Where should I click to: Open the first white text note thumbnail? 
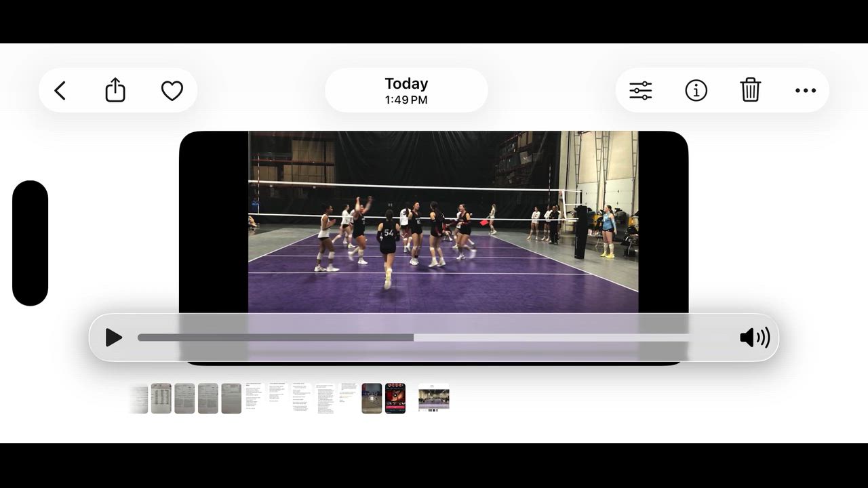(x=254, y=398)
